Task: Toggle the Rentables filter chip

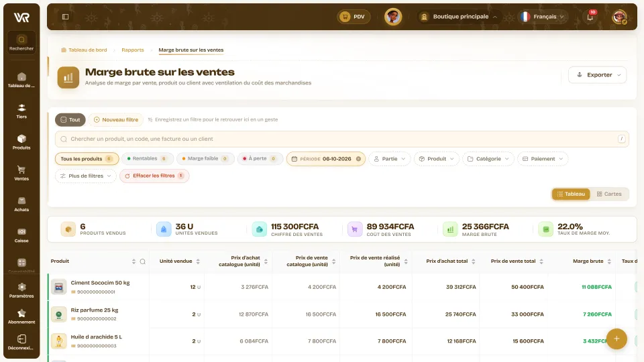Action: click(147, 158)
